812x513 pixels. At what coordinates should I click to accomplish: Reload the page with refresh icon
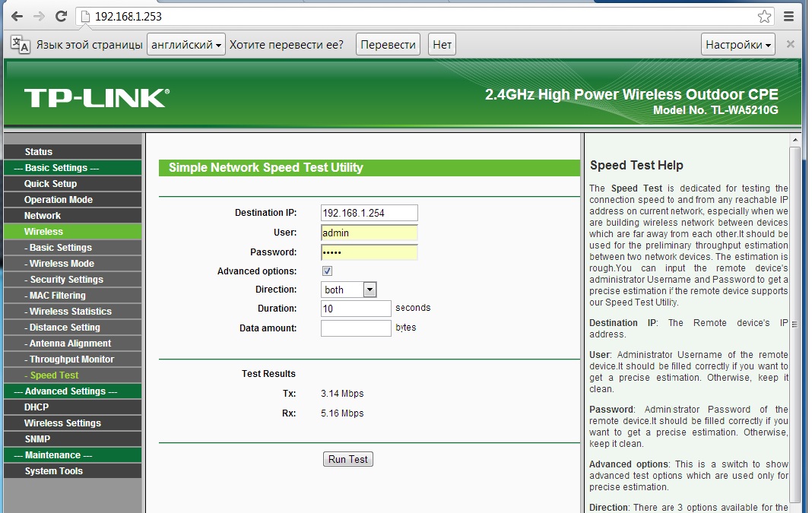point(61,16)
